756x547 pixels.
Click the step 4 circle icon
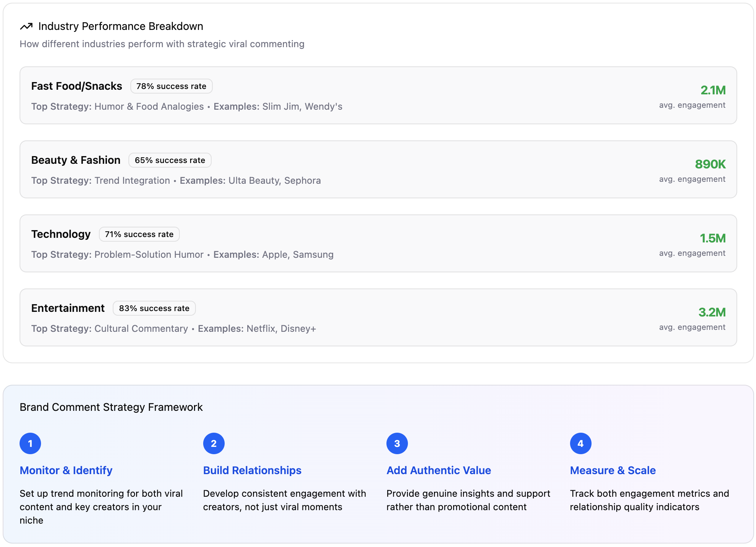tap(580, 443)
